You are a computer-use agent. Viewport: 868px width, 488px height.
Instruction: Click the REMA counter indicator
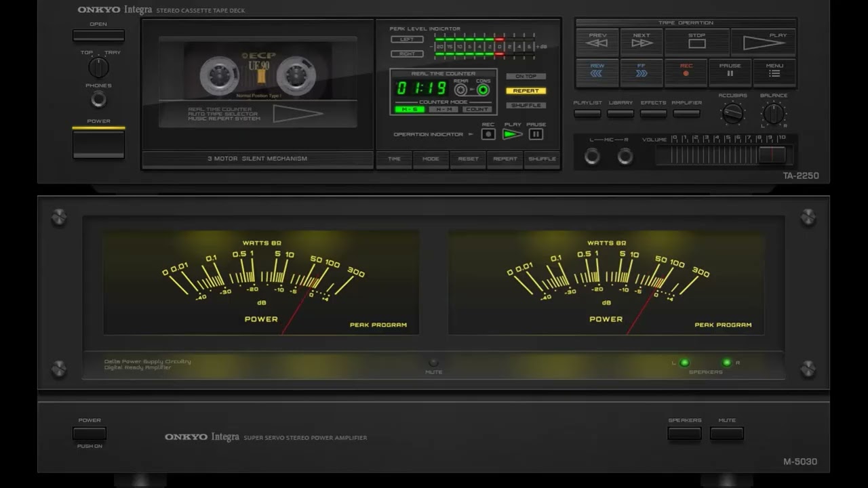coord(461,89)
